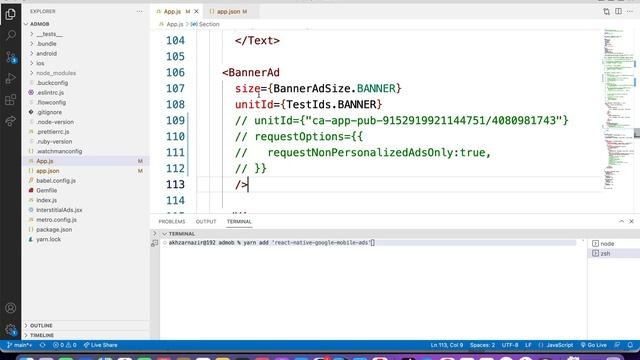Open the PROBLEMS panel tab
Image resolution: width=640 pixels, height=360 pixels.
172,222
